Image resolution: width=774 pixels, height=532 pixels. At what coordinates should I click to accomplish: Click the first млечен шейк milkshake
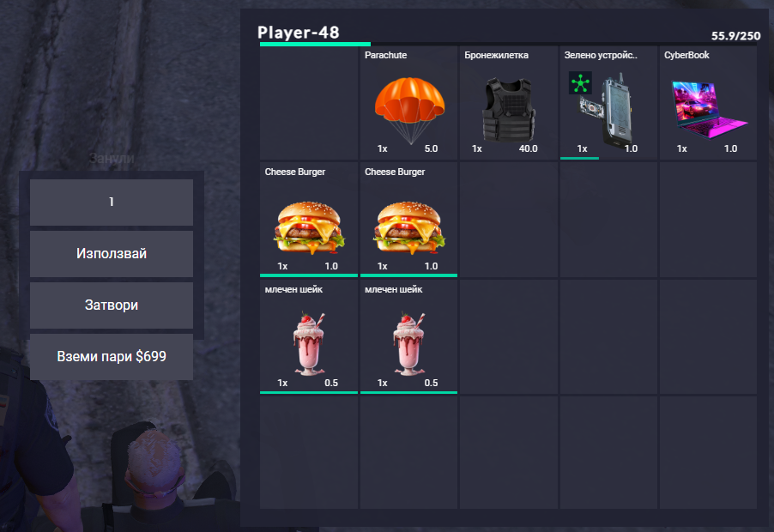309,336
